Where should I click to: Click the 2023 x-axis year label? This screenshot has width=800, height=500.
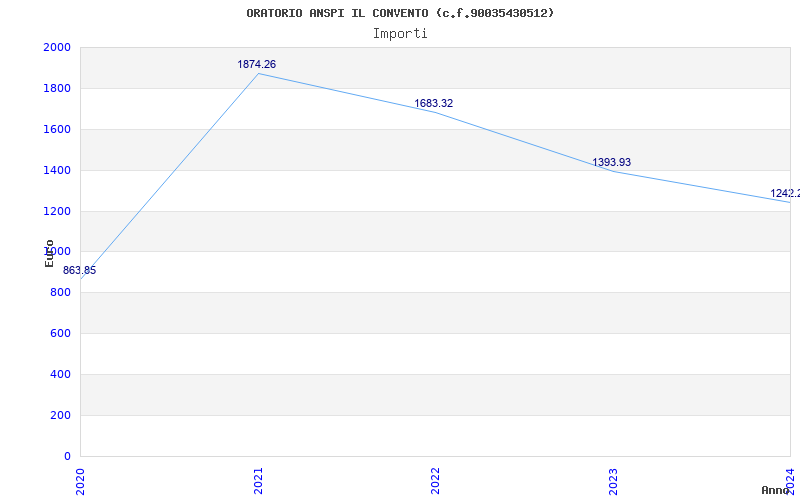coord(613,481)
